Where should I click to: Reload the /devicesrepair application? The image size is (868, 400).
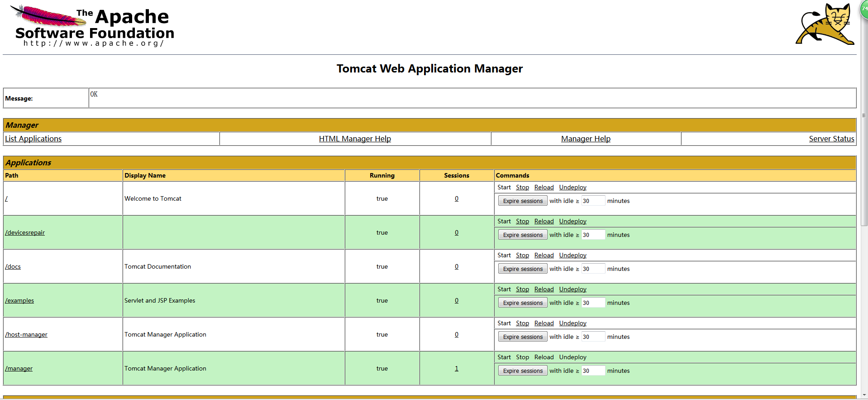[544, 221]
